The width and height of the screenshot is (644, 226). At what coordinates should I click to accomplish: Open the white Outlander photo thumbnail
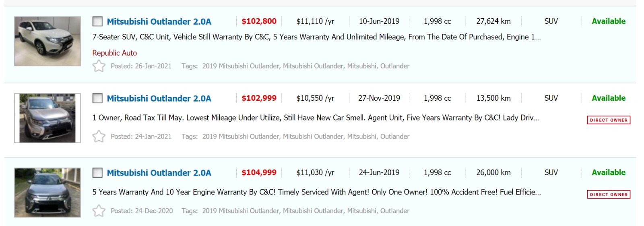[x=47, y=41]
